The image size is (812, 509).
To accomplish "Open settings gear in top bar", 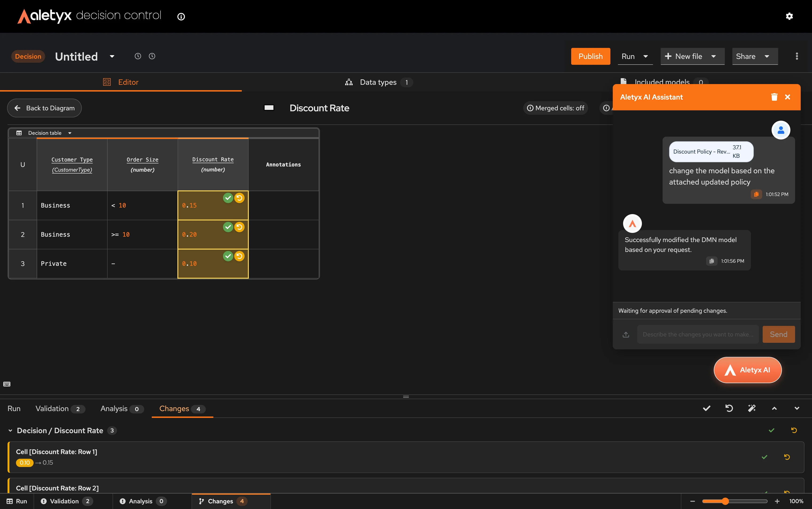I will pos(789,16).
